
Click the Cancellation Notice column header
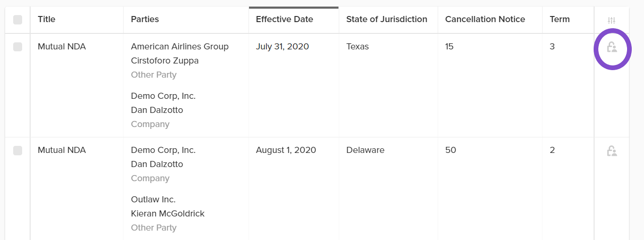pyautogui.click(x=485, y=19)
